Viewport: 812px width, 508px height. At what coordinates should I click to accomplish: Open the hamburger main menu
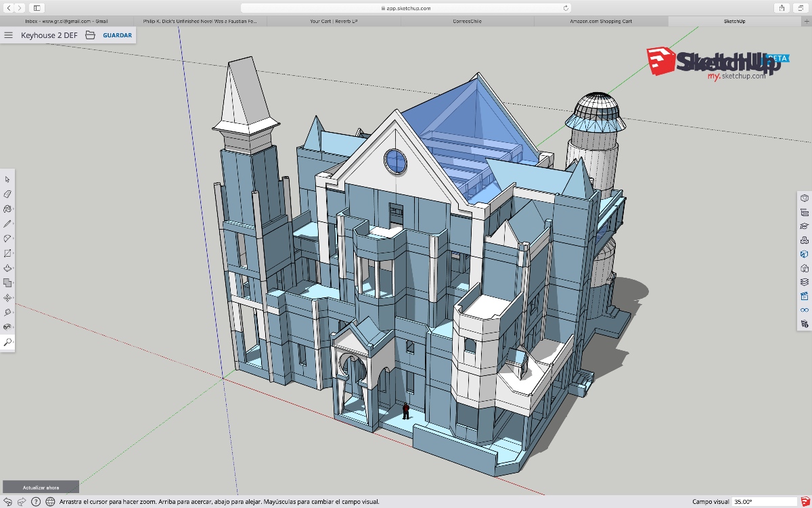(x=9, y=35)
